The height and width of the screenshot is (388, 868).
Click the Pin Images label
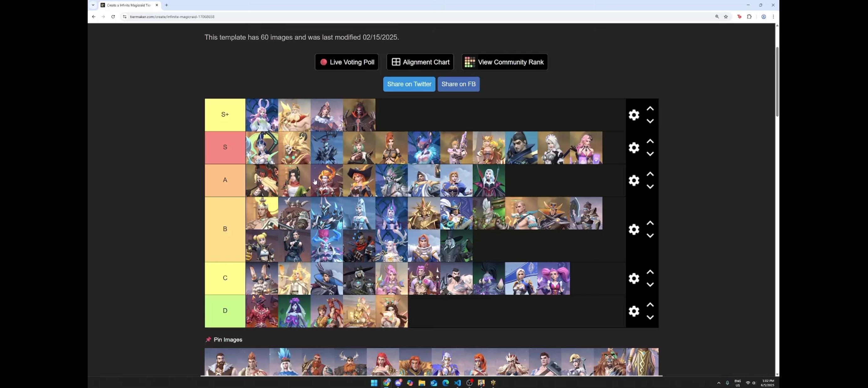point(228,339)
